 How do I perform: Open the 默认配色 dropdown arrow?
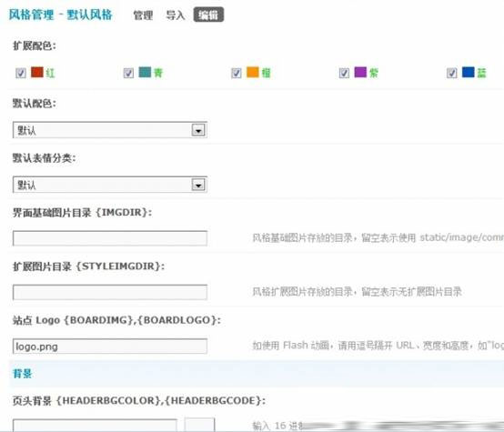(198, 130)
